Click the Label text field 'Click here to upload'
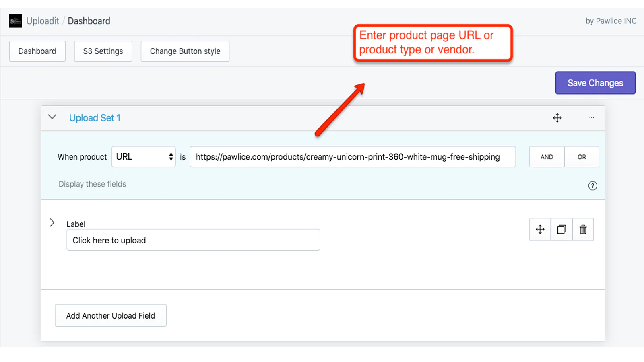The width and height of the screenshot is (644, 362). coord(193,240)
